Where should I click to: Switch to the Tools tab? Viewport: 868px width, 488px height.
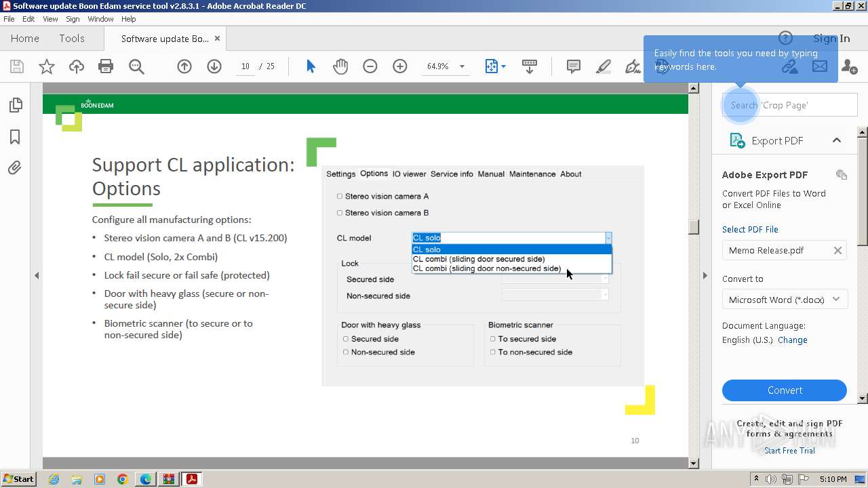72,39
